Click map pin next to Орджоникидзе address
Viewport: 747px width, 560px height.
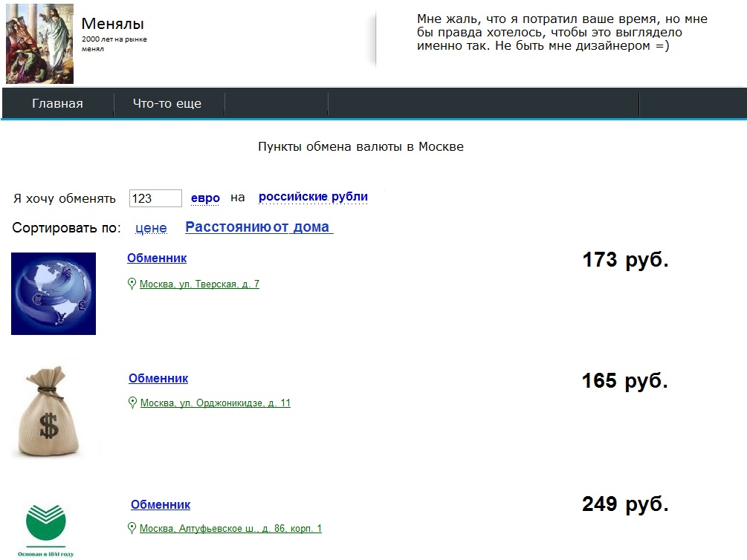133,403
